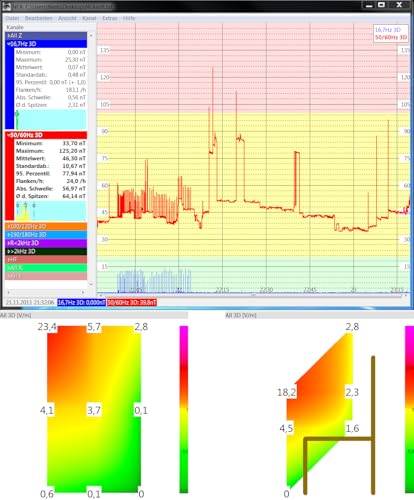Open the Bearbeiten menu
414x500 pixels.
point(39,18)
